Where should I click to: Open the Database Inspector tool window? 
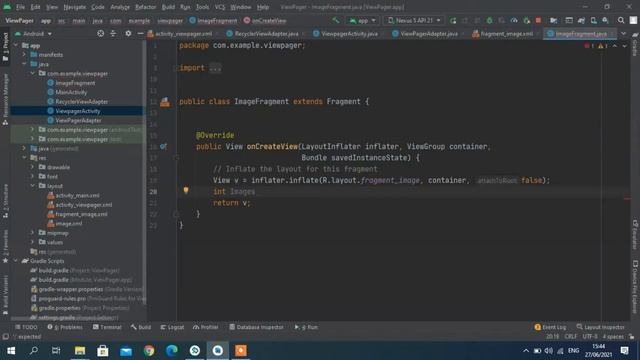(256, 327)
